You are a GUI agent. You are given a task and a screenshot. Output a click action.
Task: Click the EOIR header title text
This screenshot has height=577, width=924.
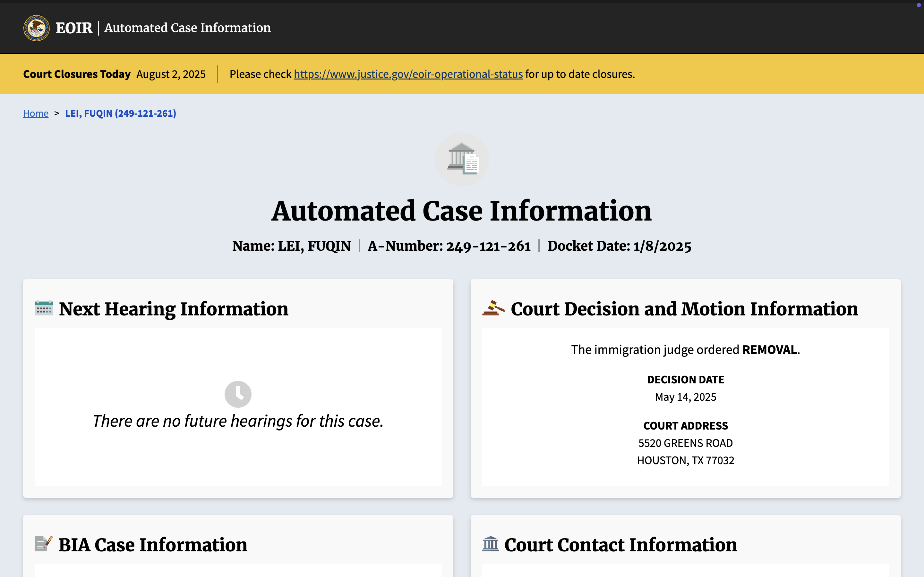point(74,28)
